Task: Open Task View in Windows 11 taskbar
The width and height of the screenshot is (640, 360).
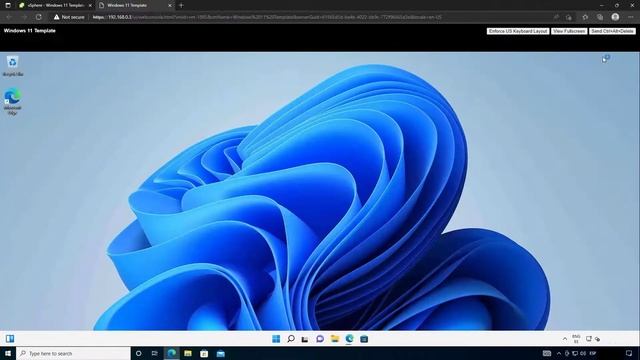Action: [x=305, y=339]
